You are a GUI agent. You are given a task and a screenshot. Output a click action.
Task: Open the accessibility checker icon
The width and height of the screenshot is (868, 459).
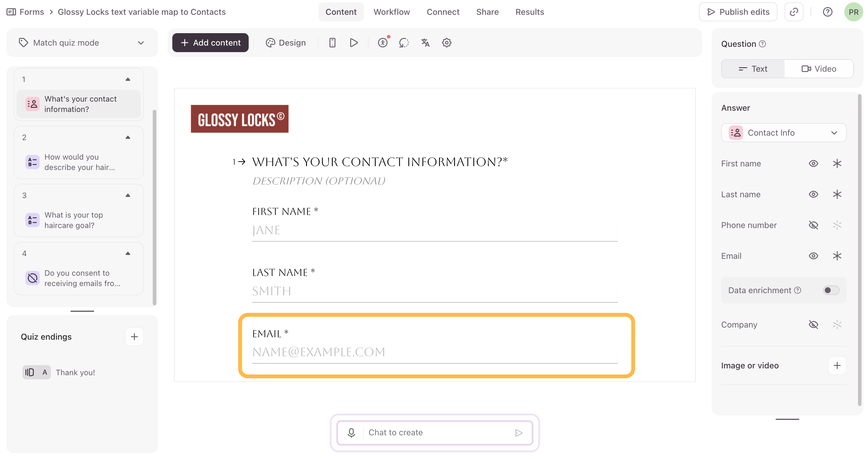(x=383, y=43)
